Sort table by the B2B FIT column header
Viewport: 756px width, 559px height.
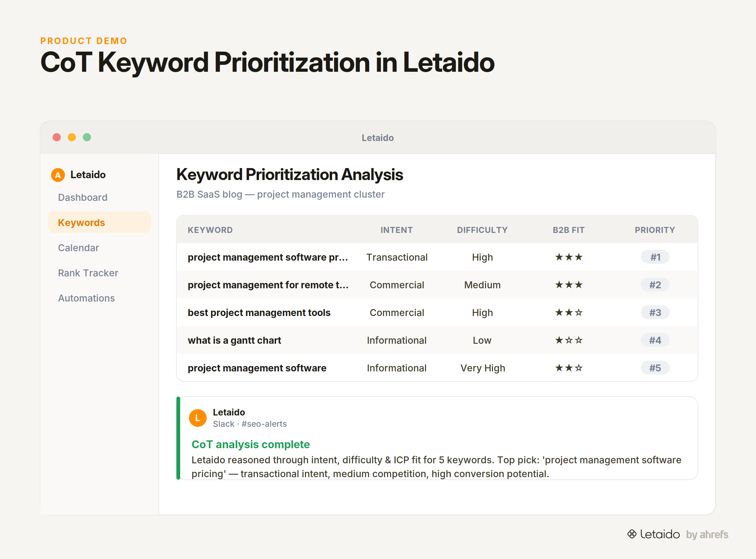tap(569, 230)
